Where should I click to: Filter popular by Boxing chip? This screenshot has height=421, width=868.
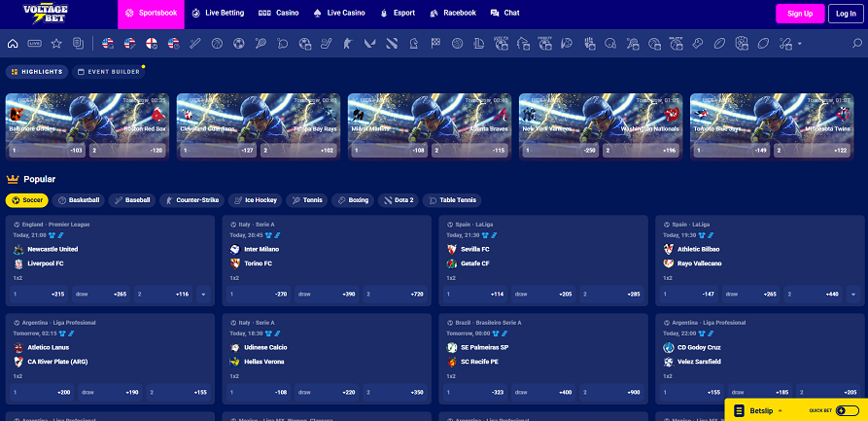353,200
